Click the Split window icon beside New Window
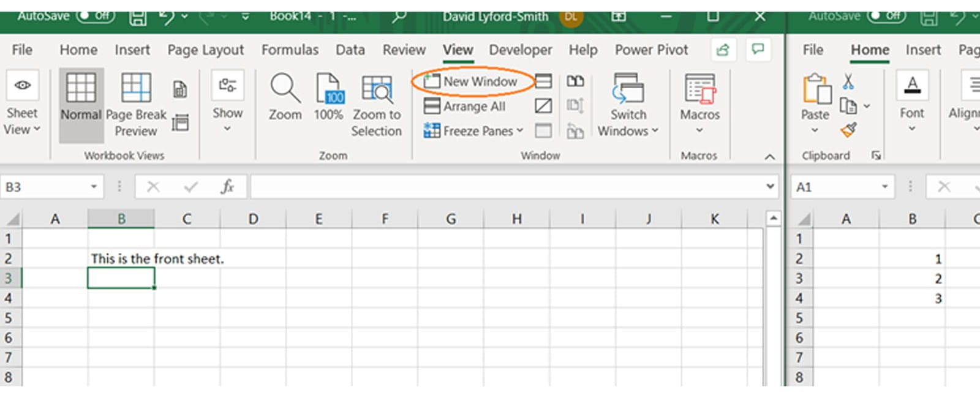 [543, 81]
